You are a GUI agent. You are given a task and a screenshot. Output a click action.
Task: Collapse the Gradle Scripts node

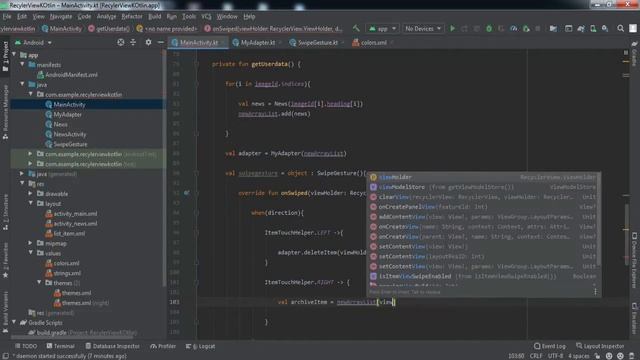(x=15, y=322)
